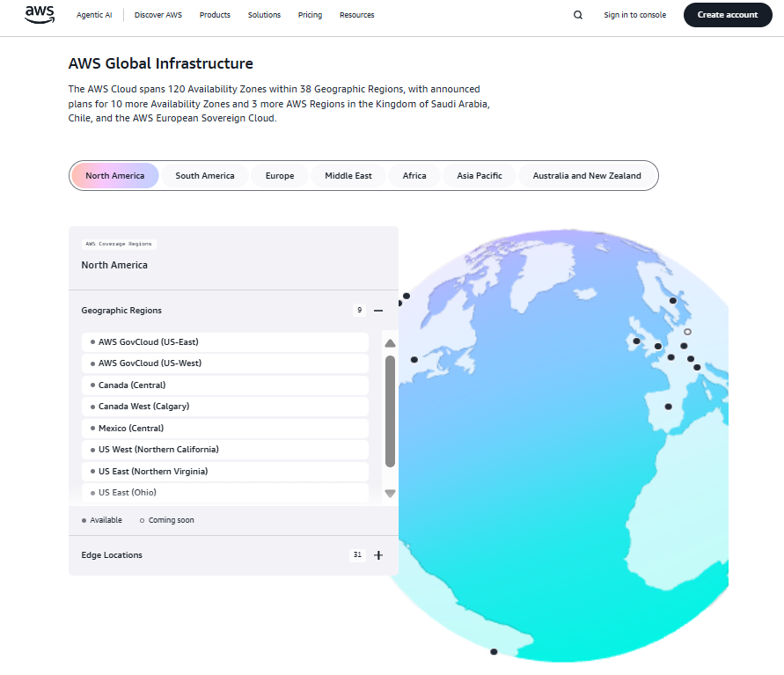Image resolution: width=784 pixels, height=675 pixels.
Task: Open the Solutions menu
Action: pyautogui.click(x=264, y=15)
